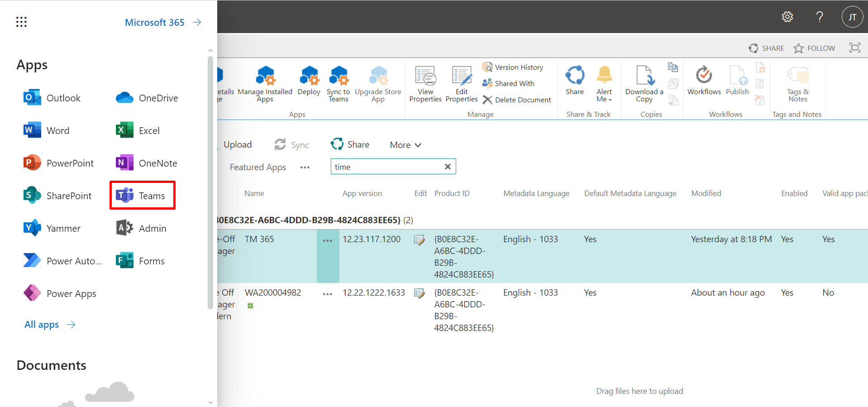Open Excel app
The image size is (868, 407).
click(138, 130)
